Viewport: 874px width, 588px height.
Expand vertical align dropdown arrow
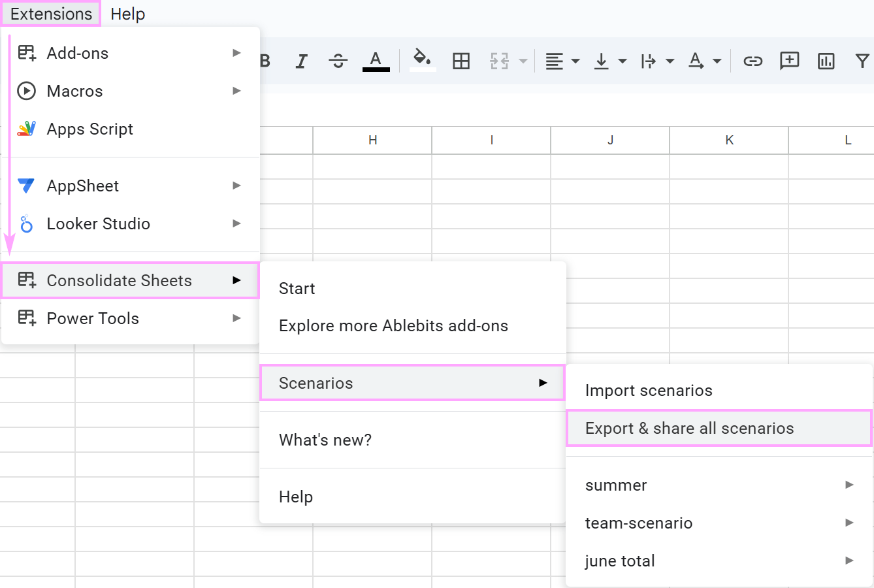[623, 61]
